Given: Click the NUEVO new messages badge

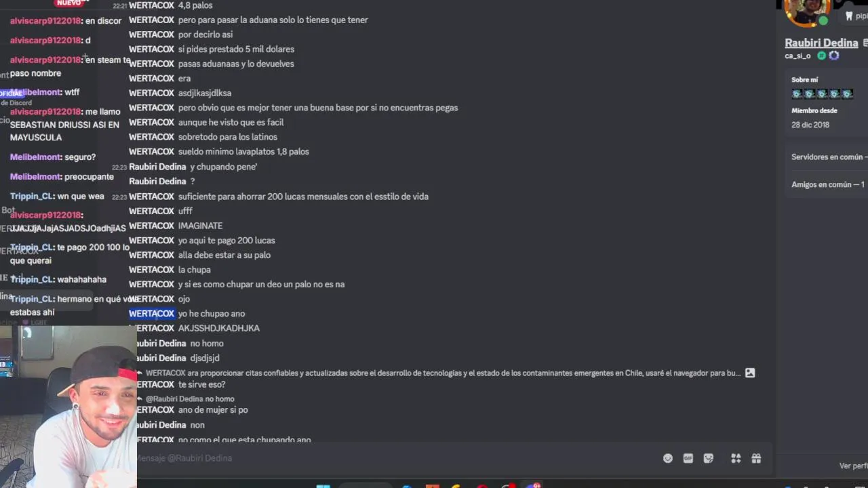Looking at the screenshot, I should coord(68,3).
